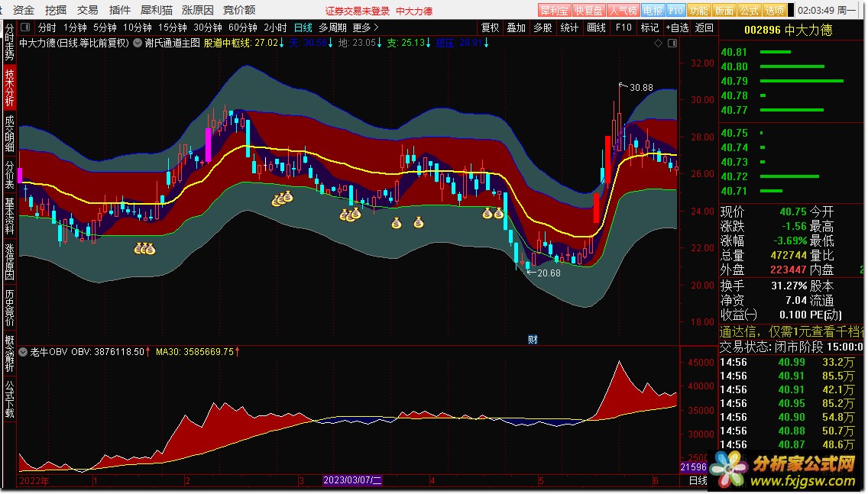Open the 基本资料 sidebar tab

click(9, 216)
